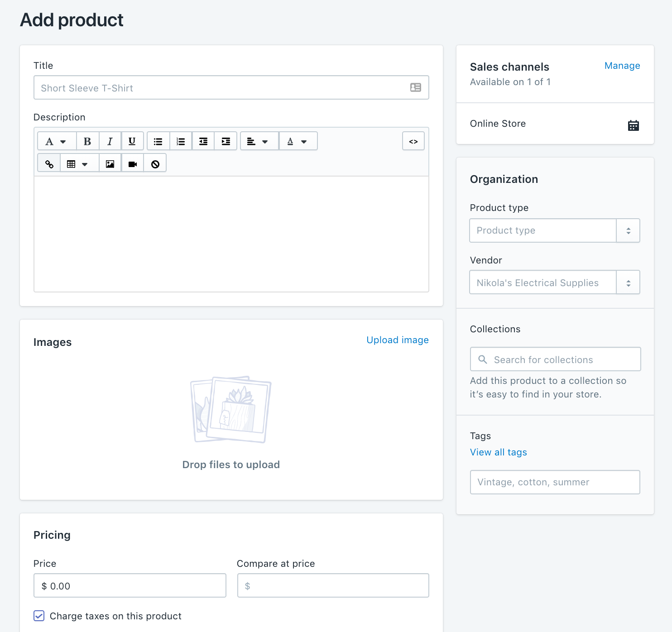672x632 pixels.
Task: Open the insert table dropdown
Action: click(77, 164)
